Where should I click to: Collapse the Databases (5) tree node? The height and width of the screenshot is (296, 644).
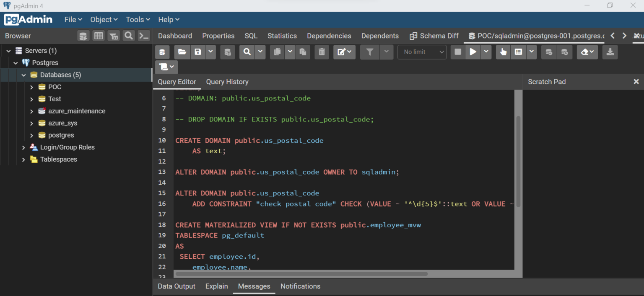[x=24, y=75]
